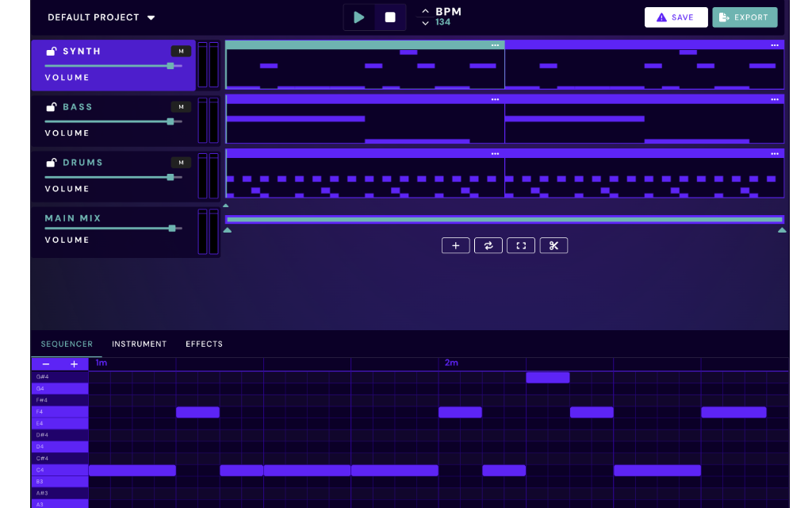Mute the Drums track

point(181,163)
